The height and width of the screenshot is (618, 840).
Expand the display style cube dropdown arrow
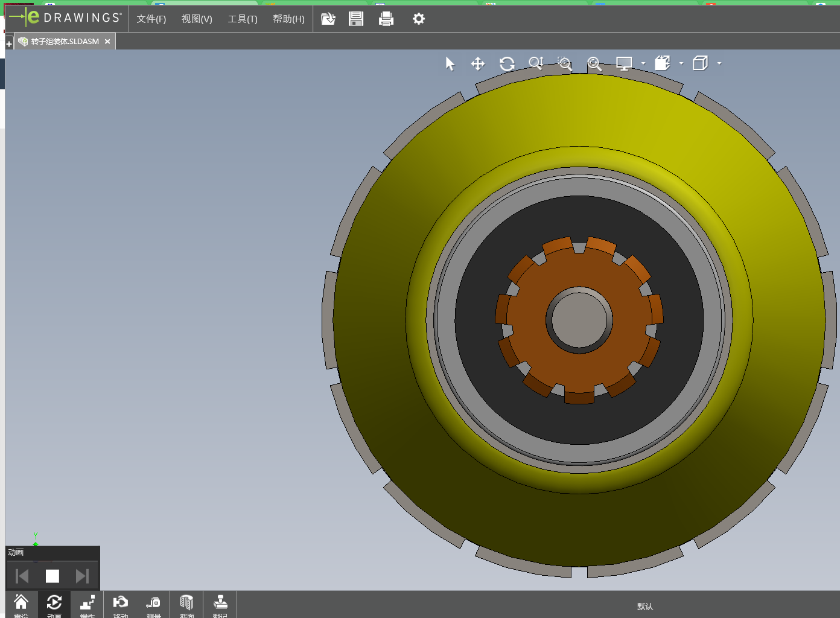pyautogui.click(x=719, y=63)
